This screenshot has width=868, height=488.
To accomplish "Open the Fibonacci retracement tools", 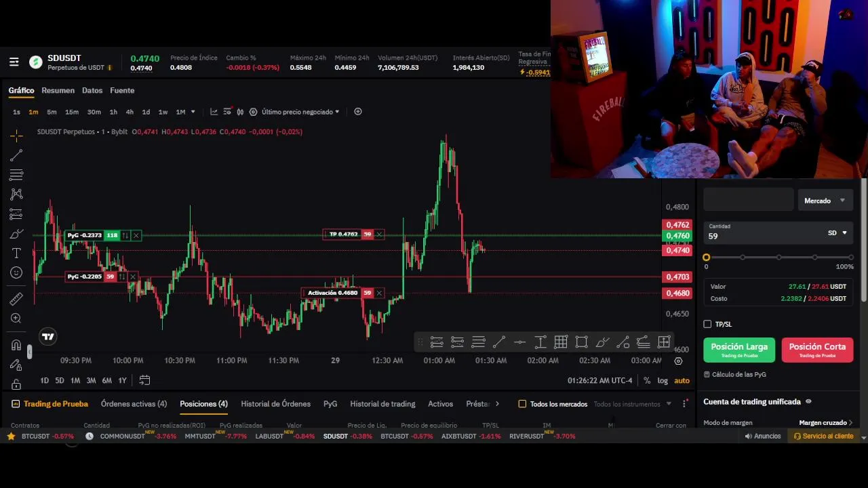I will [16, 175].
